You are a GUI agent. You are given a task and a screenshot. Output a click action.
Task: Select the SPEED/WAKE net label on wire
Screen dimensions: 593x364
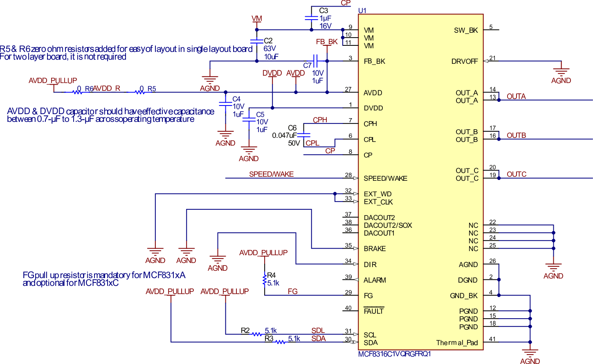272,174
